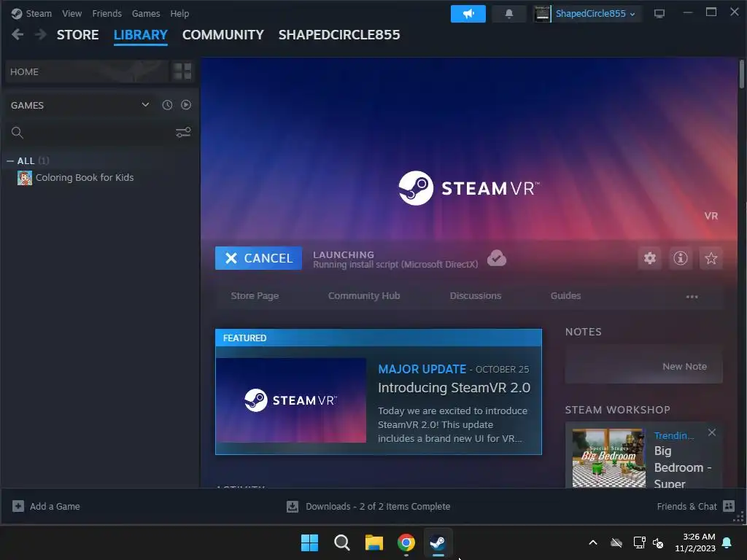Open more links ellipsis menu

point(692,296)
